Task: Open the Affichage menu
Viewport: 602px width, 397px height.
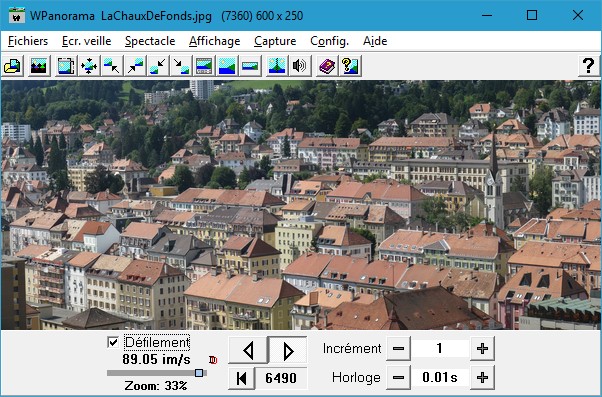Action: [x=215, y=41]
